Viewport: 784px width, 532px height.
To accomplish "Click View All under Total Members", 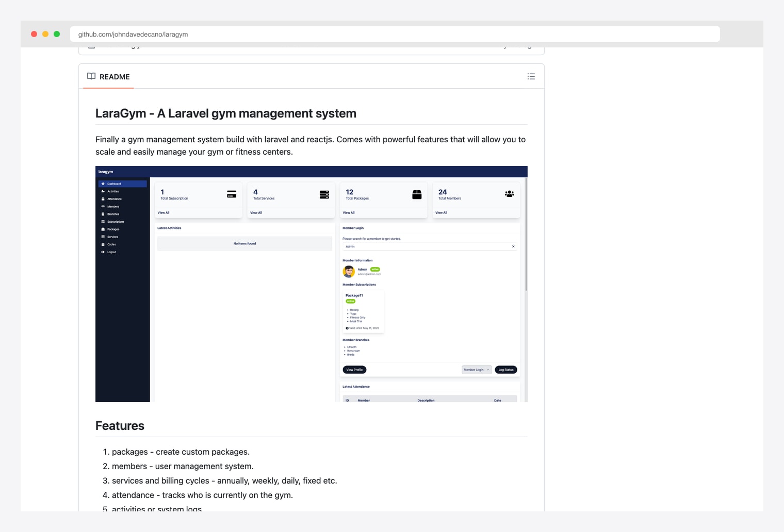I will click(x=441, y=212).
